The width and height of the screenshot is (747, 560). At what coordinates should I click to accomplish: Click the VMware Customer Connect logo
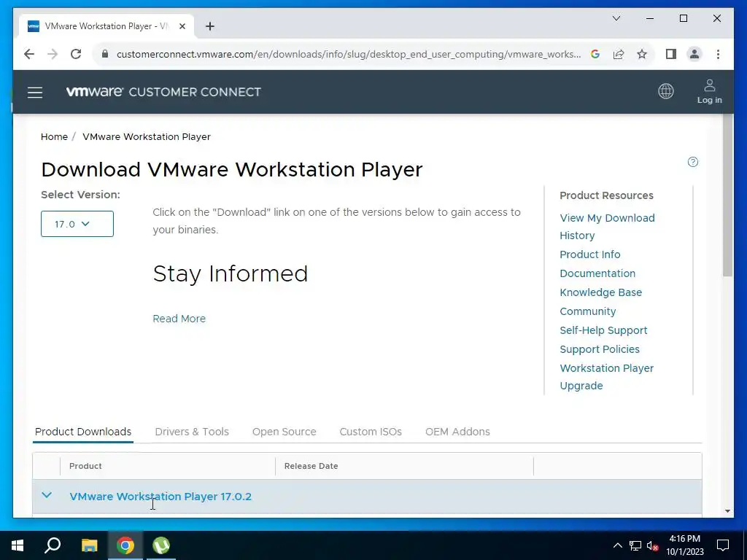tap(163, 92)
